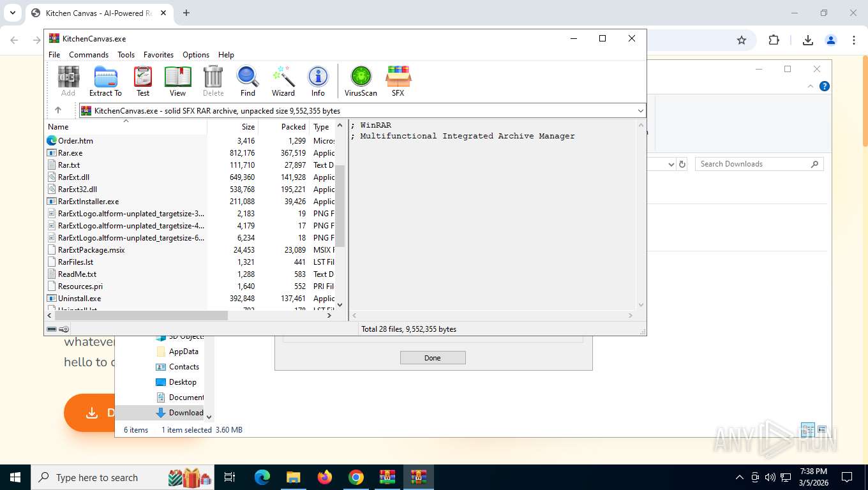Click the Windows Start button
The height and width of the screenshot is (490, 868).
(x=15, y=477)
